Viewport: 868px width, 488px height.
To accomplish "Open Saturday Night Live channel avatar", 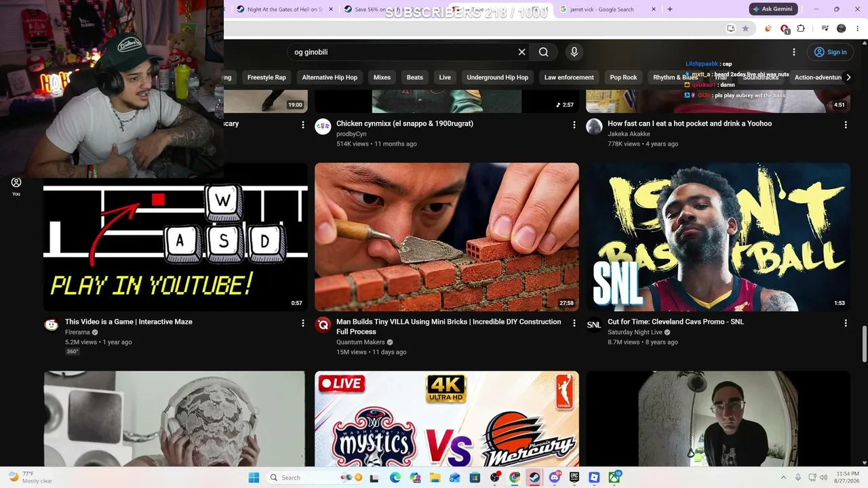I will [x=594, y=325].
